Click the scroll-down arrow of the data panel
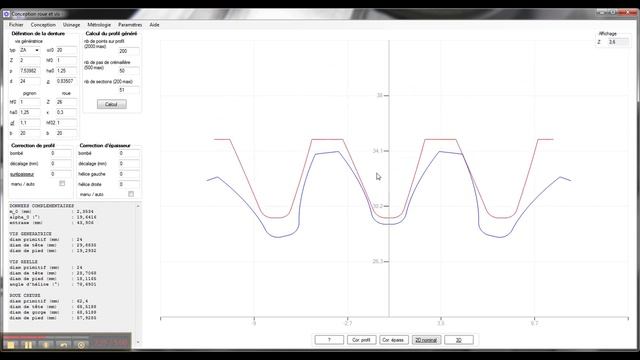640x360 pixels. tap(138, 342)
